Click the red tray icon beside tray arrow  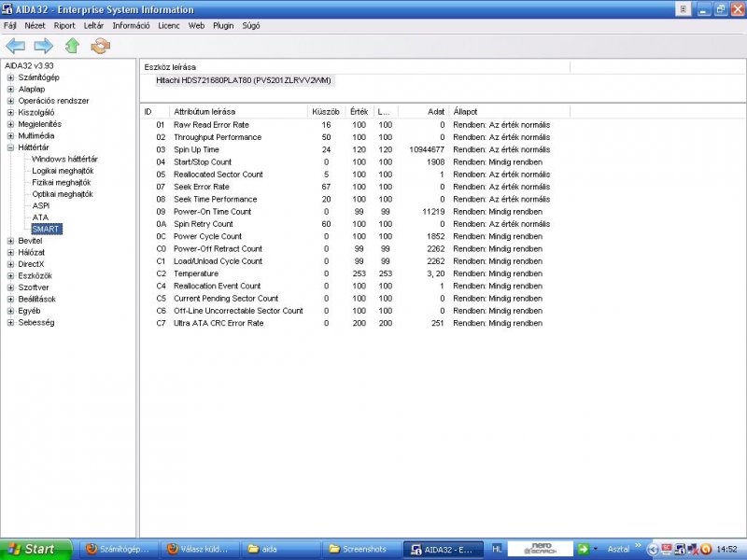(666, 550)
